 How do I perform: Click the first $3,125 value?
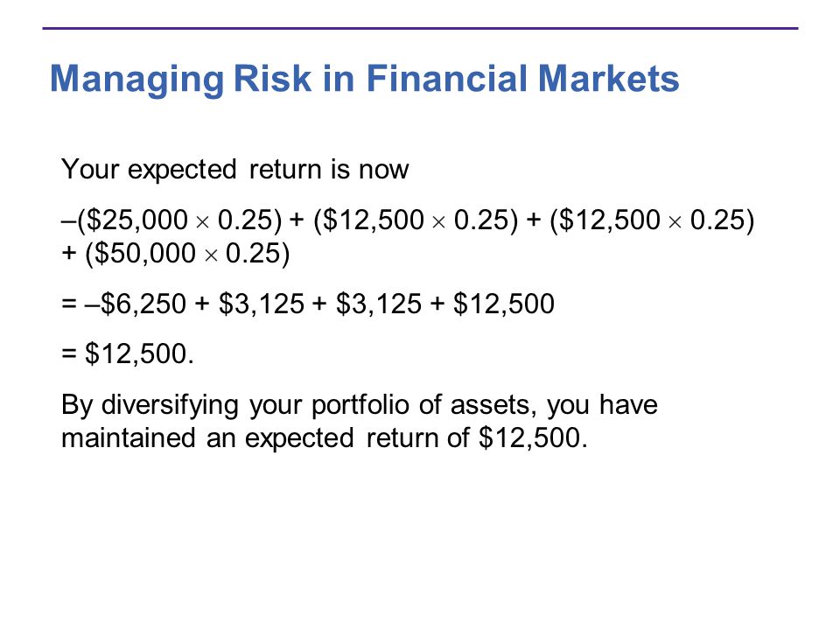click(262, 304)
